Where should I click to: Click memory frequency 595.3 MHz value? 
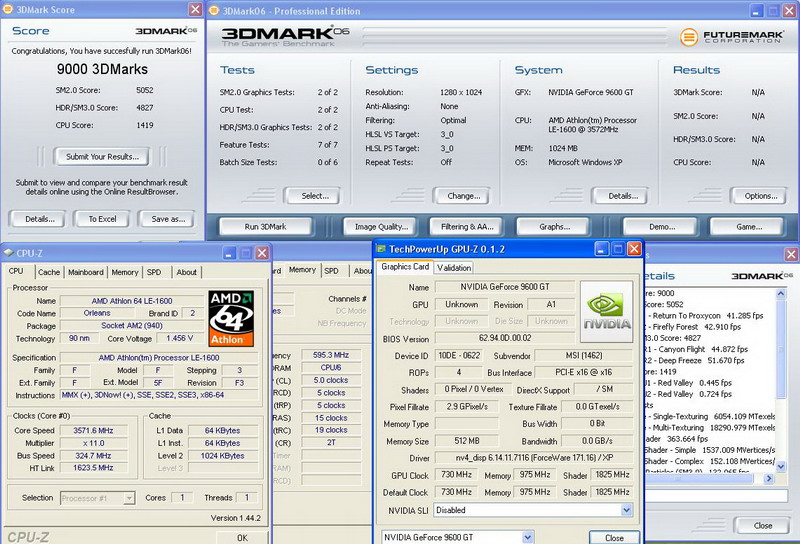click(331, 355)
